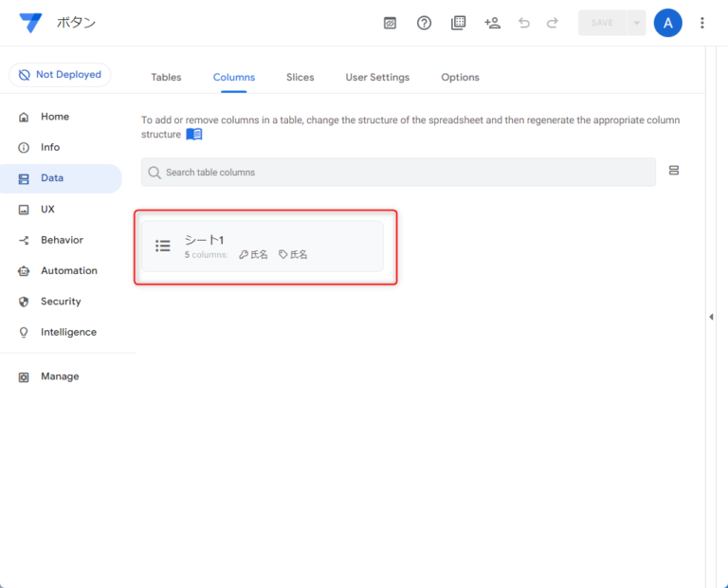Expand the シート1 table columns card
The width and height of the screenshot is (728, 588).
click(263, 247)
